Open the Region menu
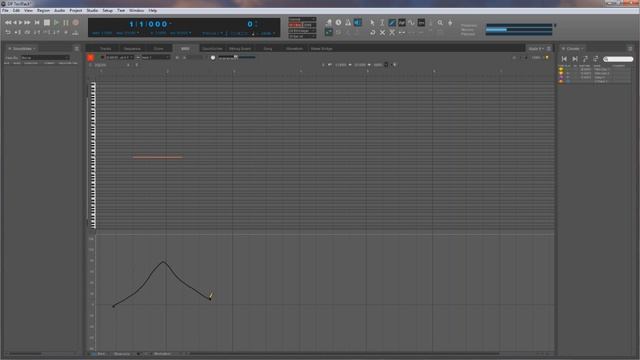Screen dimensions: 640x360 [x=43, y=11]
